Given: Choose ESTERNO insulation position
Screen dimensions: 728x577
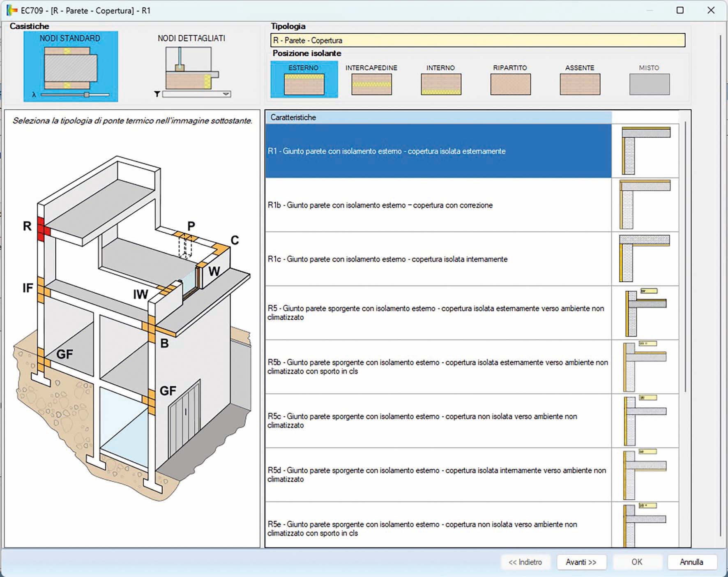Looking at the screenshot, I should pyautogui.click(x=304, y=79).
